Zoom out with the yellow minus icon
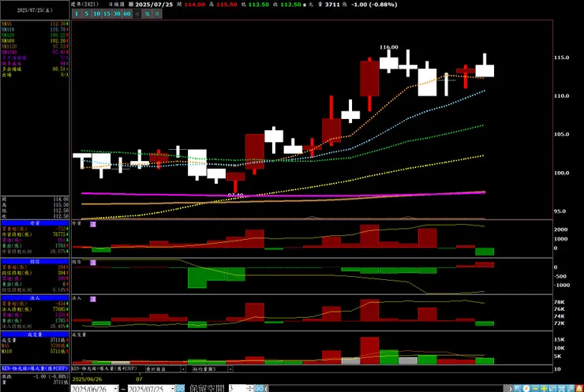Viewport: 584px width, 392px height. click(535, 389)
